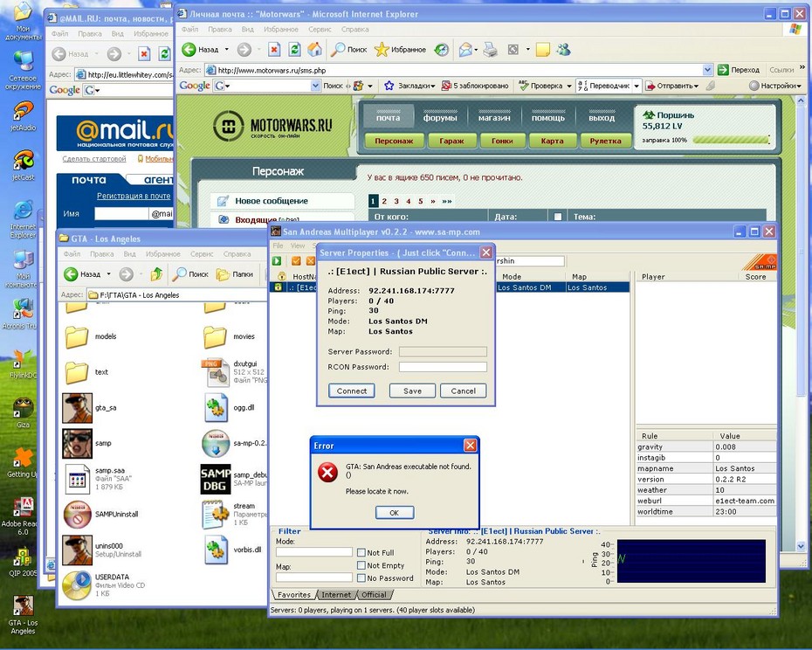Open Сервис menu in Motorwars browser
The height and width of the screenshot is (650, 812).
click(x=320, y=30)
